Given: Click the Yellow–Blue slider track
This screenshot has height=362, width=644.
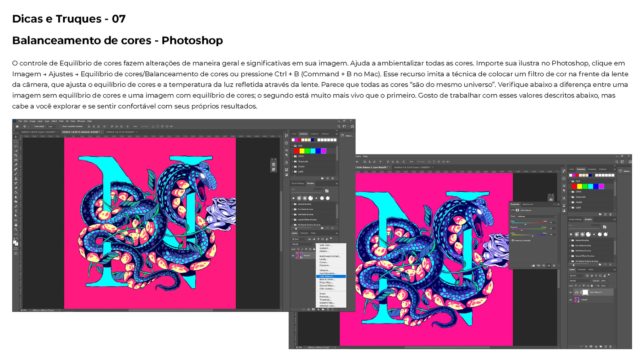Looking at the screenshot, I should pyautogui.click(x=529, y=235).
